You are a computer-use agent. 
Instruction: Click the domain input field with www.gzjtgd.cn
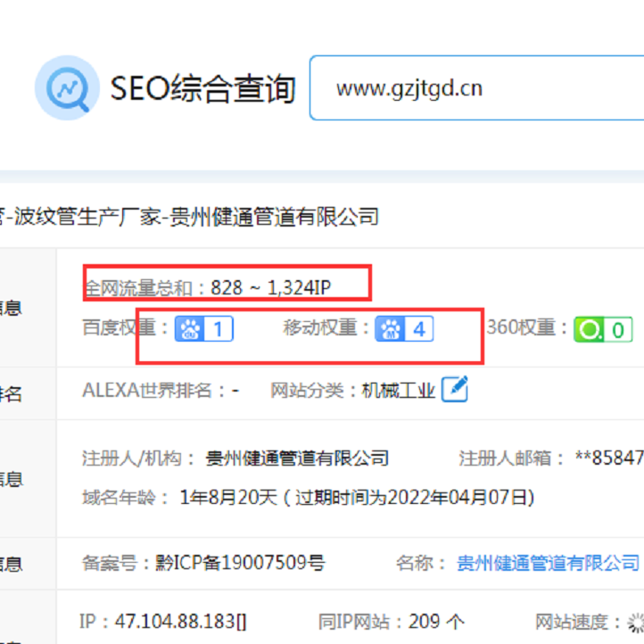[x=476, y=88]
